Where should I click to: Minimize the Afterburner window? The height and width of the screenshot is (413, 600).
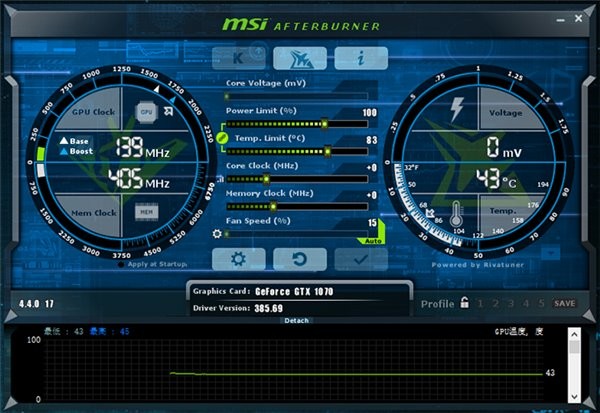coord(561,19)
